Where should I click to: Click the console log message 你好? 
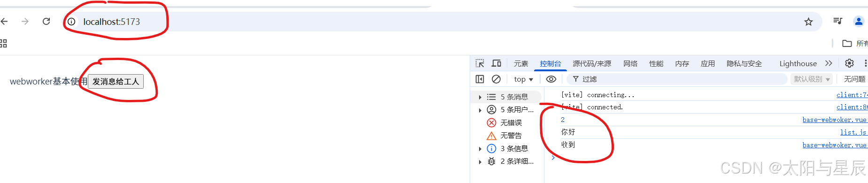(x=568, y=132)
